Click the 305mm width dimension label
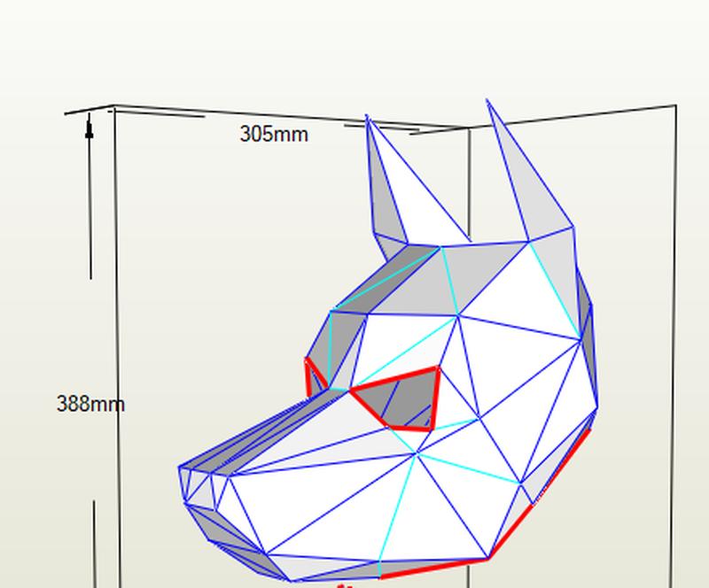The height and width of the screenshot is (588, 709). click(274, 134)
